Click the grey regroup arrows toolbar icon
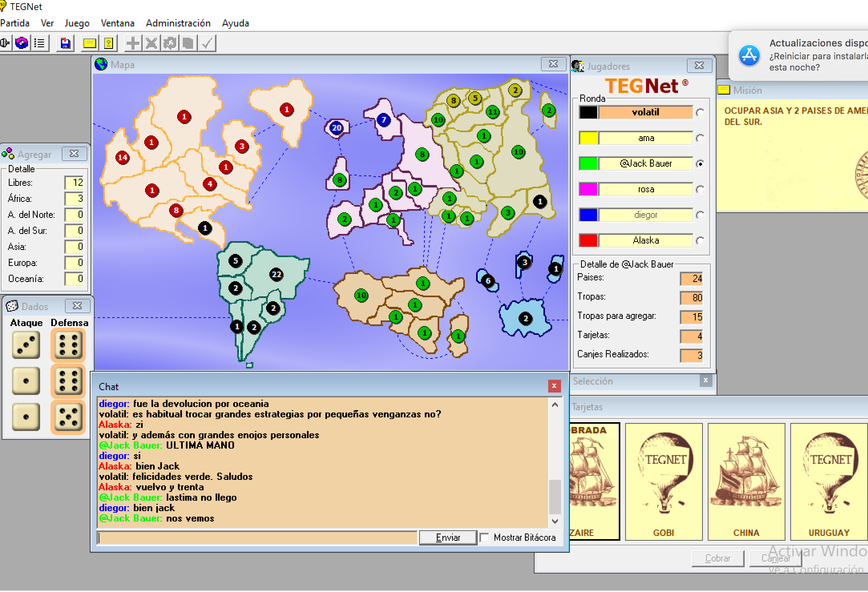Screen dimensions: 868x592 pyautogui.click(x=170, y=43)
